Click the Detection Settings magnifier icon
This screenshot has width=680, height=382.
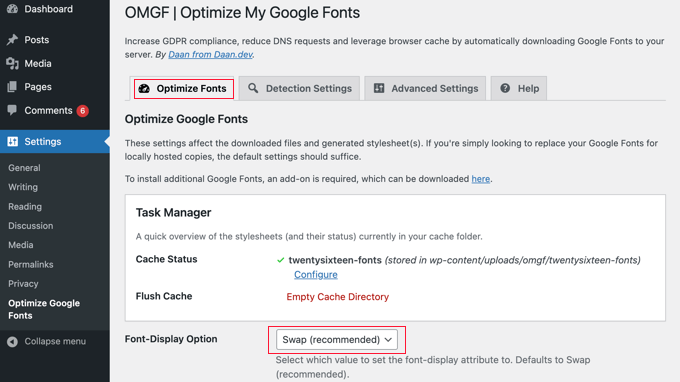point(253,88)
